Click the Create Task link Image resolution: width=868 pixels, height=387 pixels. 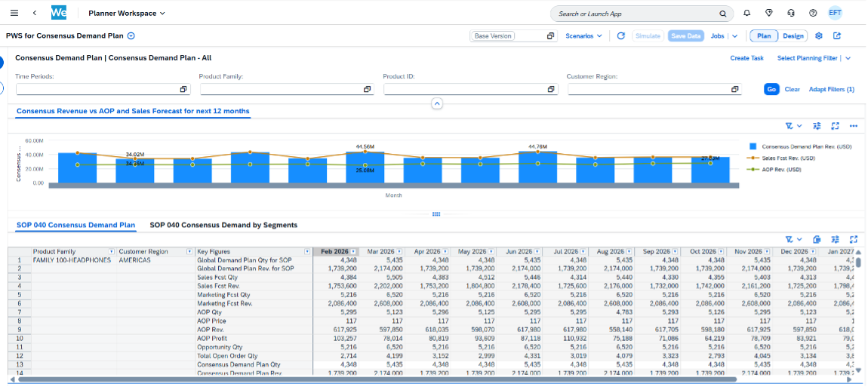(x=746, y=58)
